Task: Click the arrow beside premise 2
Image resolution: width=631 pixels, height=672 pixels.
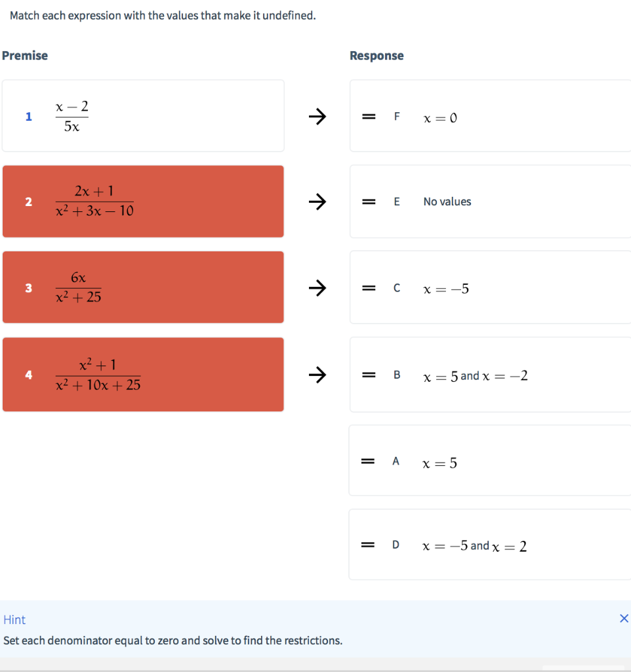Action: coord(317,202)
